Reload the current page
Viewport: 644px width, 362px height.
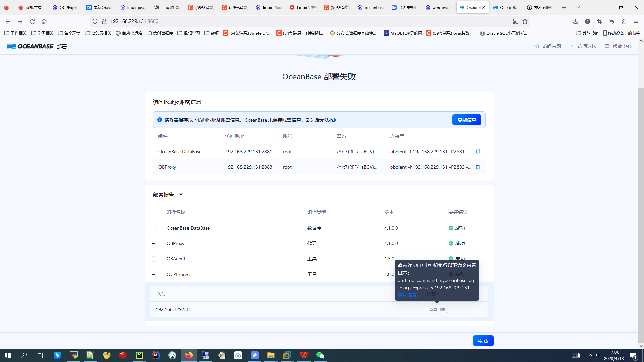[x=32, y=21]
